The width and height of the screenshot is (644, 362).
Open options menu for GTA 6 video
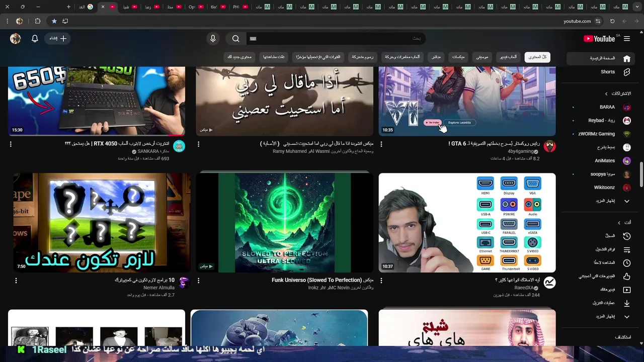[381, 144]
